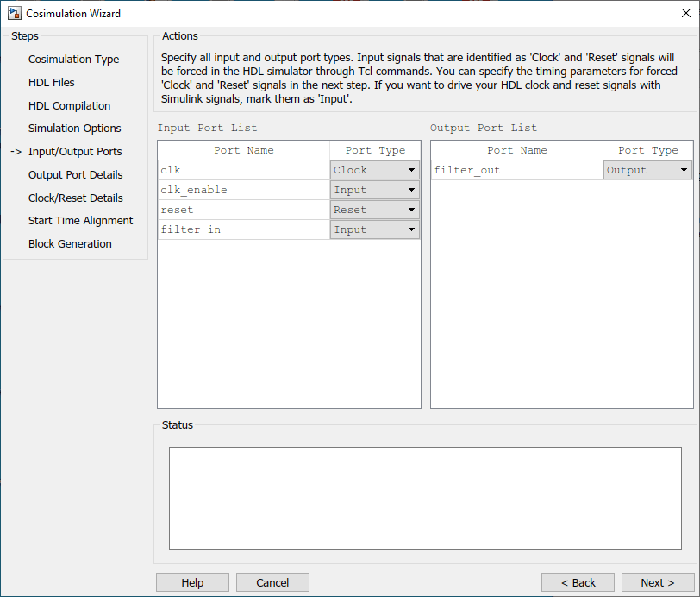This screenshot has height=597, width=700.
Task: Click inside the Status message area
Action: tap(425, 496)
